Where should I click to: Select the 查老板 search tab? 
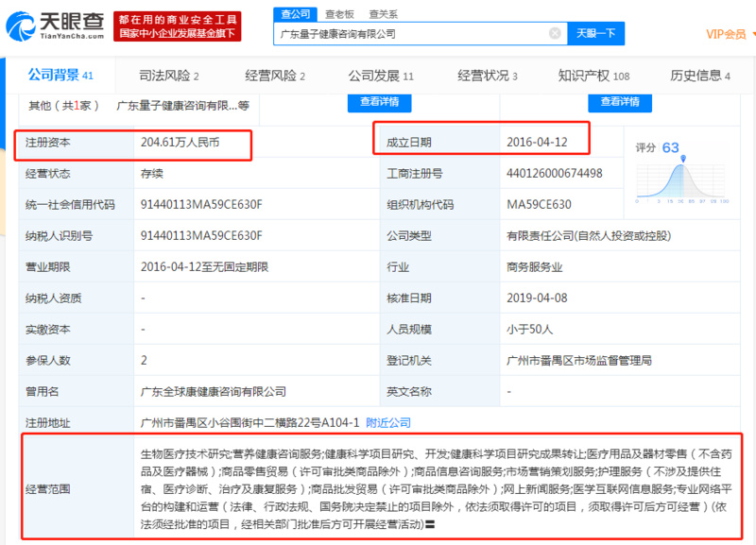point(339,14)
